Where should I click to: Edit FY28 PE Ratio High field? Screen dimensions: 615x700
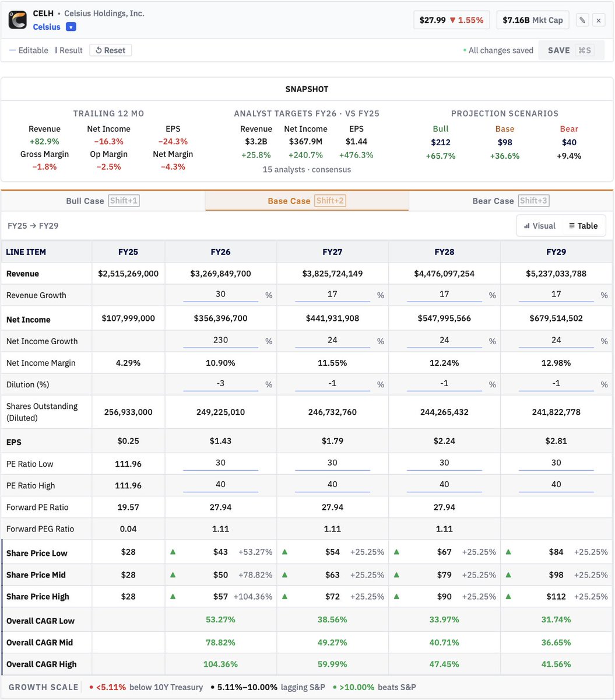[x=444, y=485]
